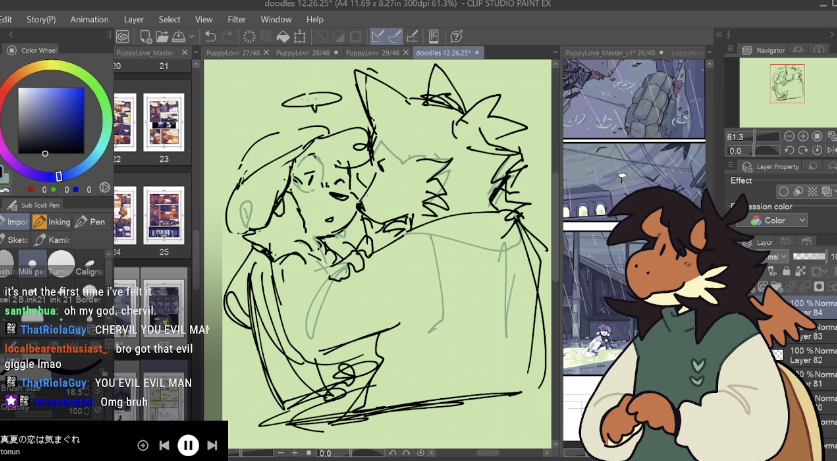Open the Filter menu

[236, 19]
